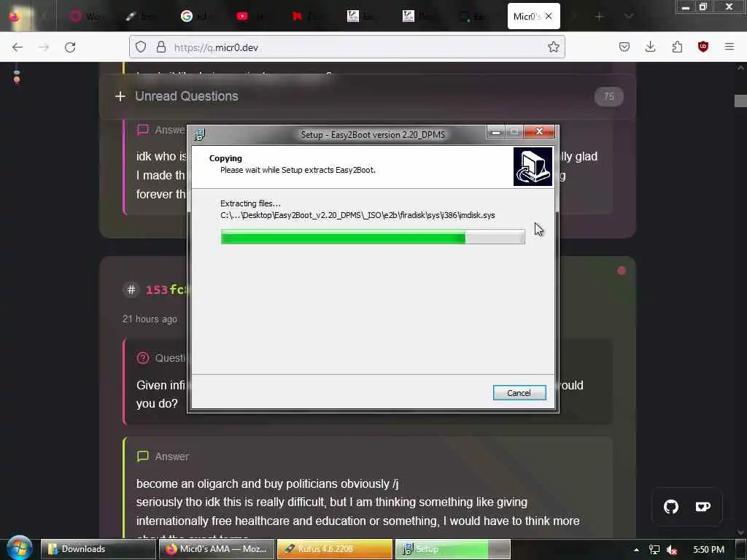
Task: Open Firefox downloads panel
Action: (650, 47)
